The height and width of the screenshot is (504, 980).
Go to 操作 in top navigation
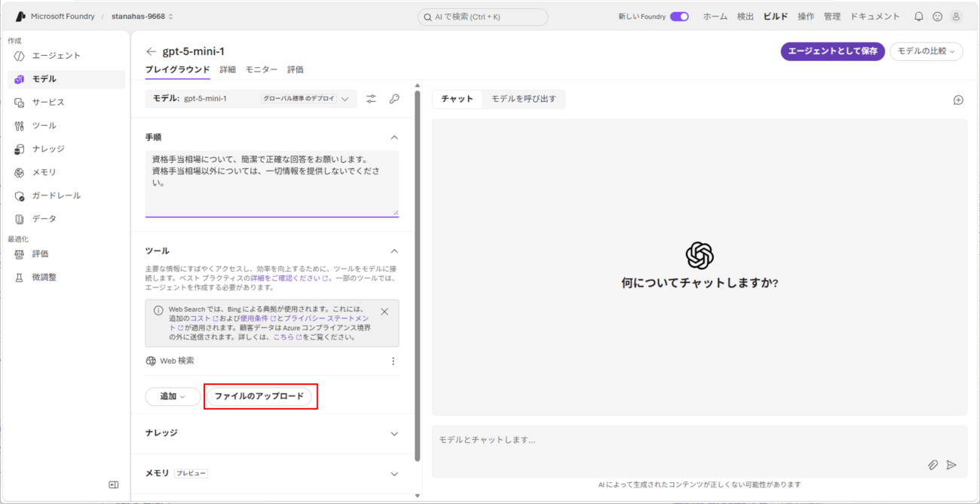click(806, 17)
